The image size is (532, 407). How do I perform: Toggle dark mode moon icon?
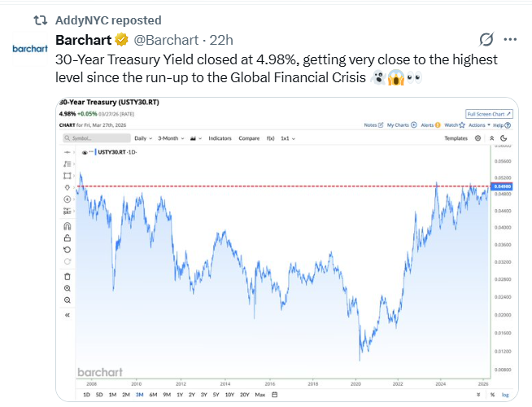coord(504,138)
